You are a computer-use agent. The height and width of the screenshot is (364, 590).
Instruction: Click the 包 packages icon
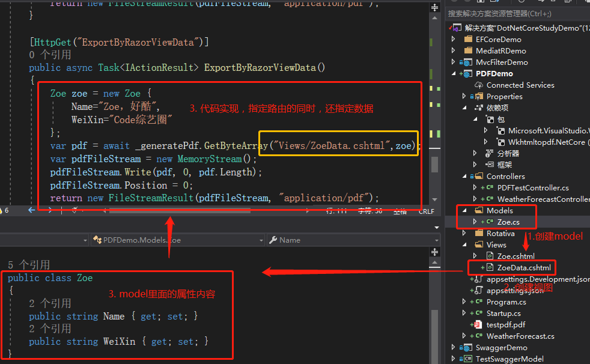tap(490, 119)
